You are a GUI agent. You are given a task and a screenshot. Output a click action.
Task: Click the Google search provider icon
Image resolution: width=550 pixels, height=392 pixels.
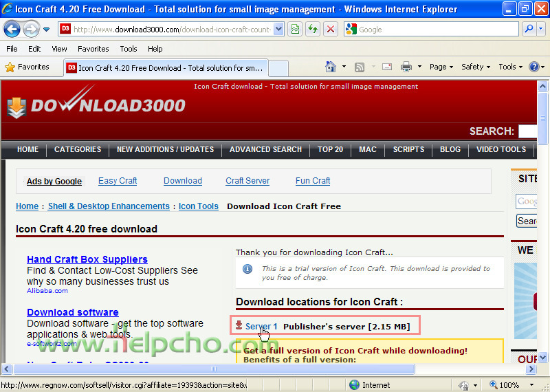(351, 29)
